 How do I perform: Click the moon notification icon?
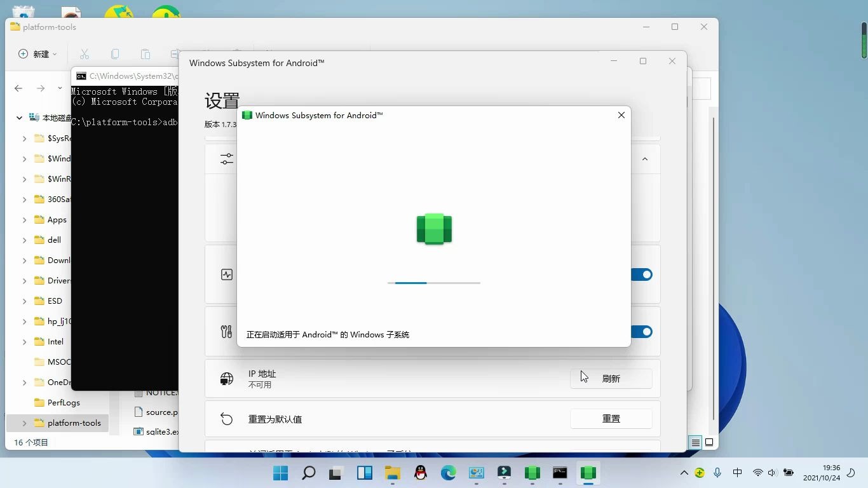pyautogui.click(x=851, y=473)
